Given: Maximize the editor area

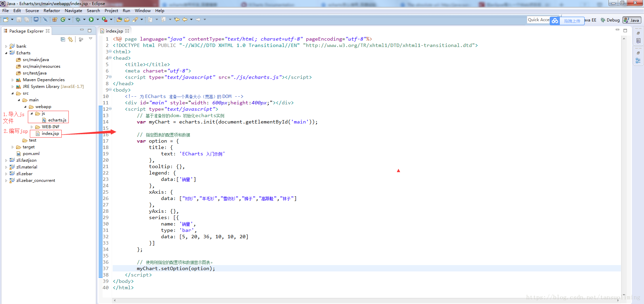Looking at the screenshot, I should (625, 30).
